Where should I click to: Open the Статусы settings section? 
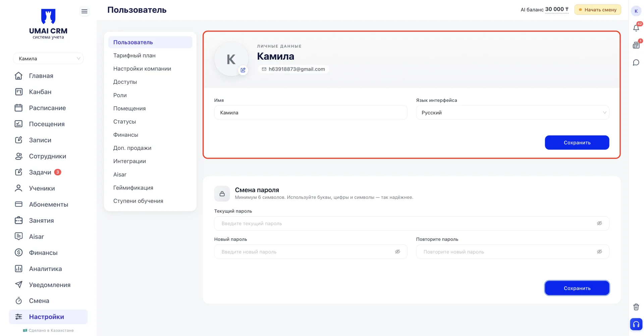point(150,121)
